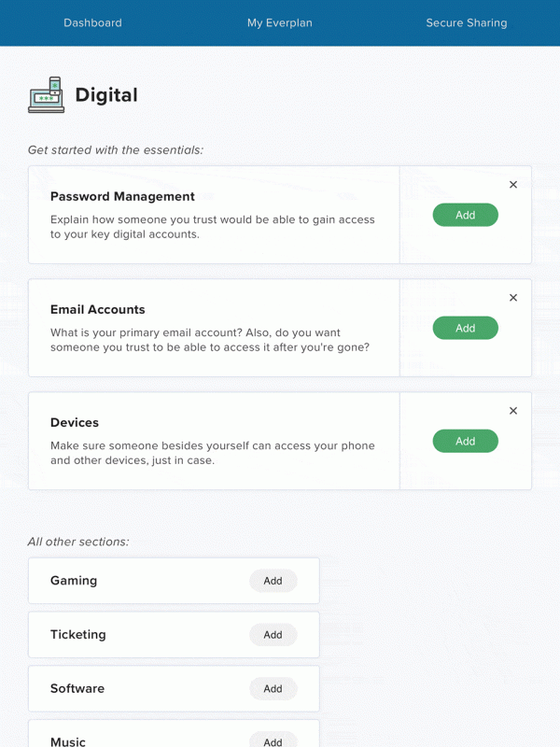Viewport: 560px width, 747px height.
Task: Select the Password Management card title
Action: click(x=122, y=197)
